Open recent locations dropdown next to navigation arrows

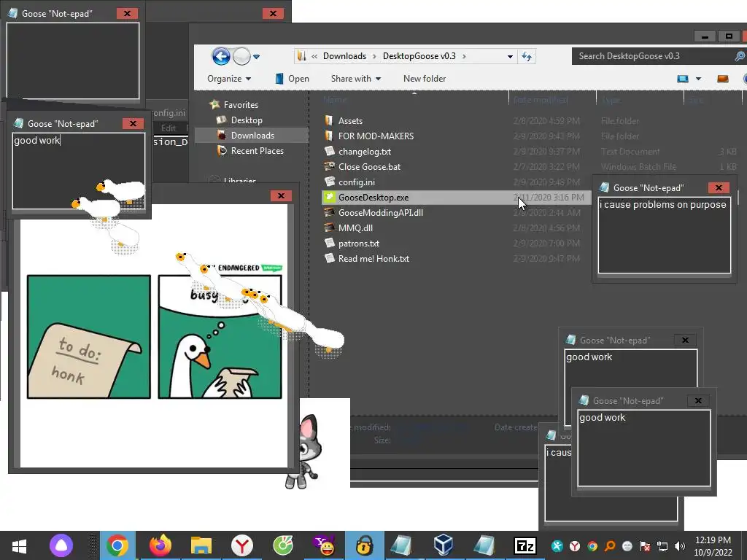pyautogui.click(x=256, y=57)
